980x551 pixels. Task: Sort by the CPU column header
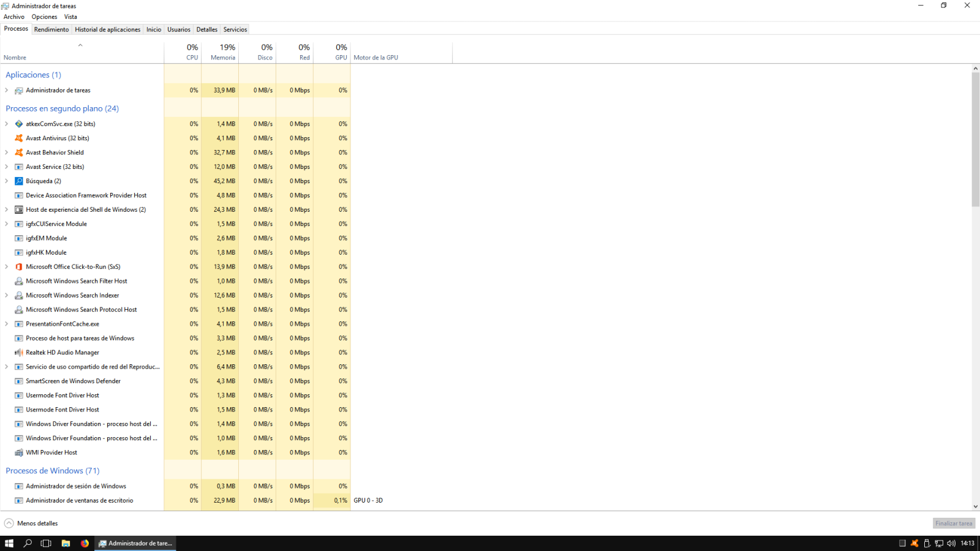tap(183, 53)
